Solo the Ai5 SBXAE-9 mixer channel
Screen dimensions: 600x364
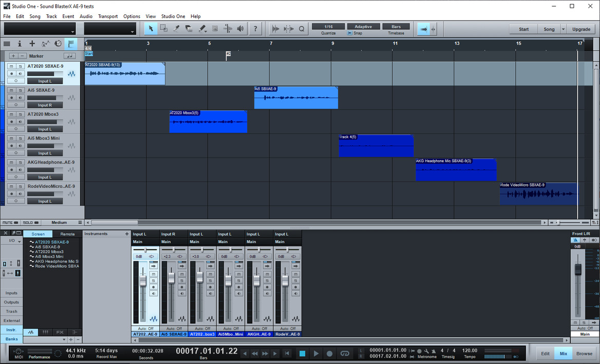[182, 281]
